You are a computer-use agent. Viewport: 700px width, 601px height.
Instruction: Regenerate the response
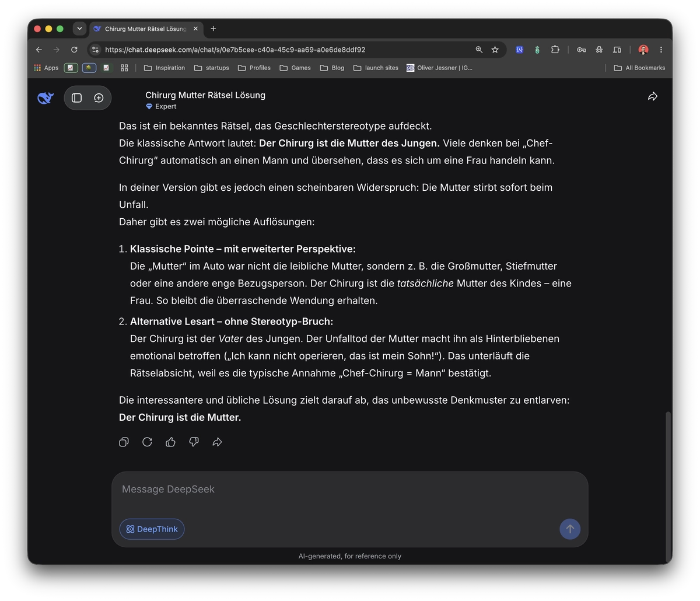(147, 442)
